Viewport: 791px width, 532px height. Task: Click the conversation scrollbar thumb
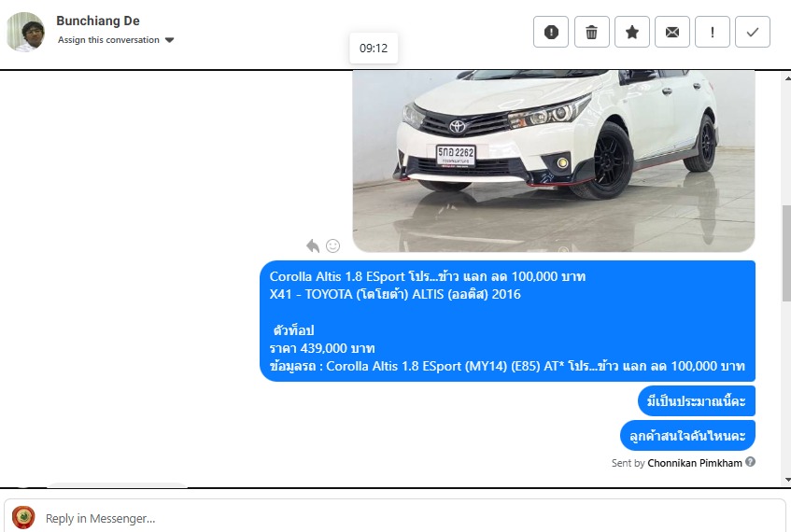pos(786,253)
